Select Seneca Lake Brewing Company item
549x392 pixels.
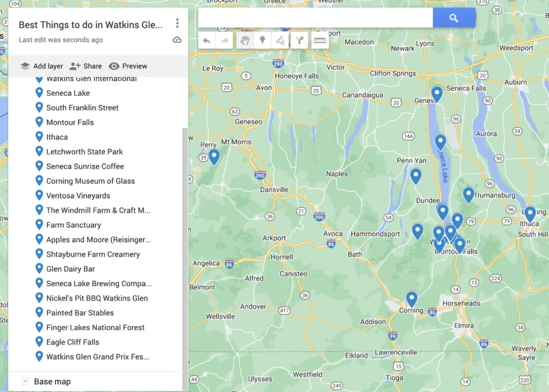[99, 284]
